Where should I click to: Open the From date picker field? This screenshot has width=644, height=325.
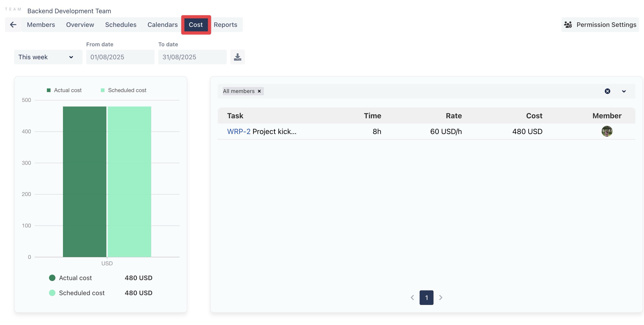[x=120, y=57]
